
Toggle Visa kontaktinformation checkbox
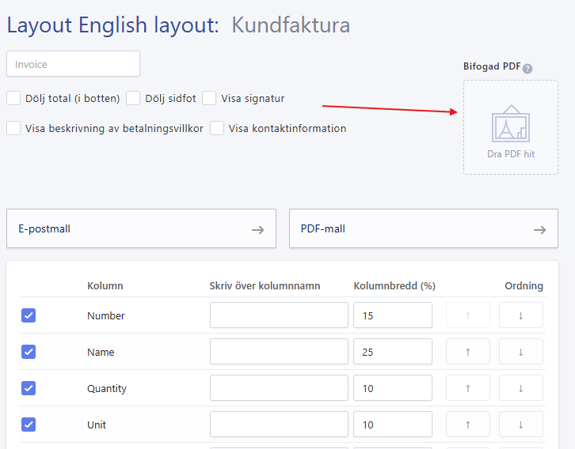click(x=217, y=128)
